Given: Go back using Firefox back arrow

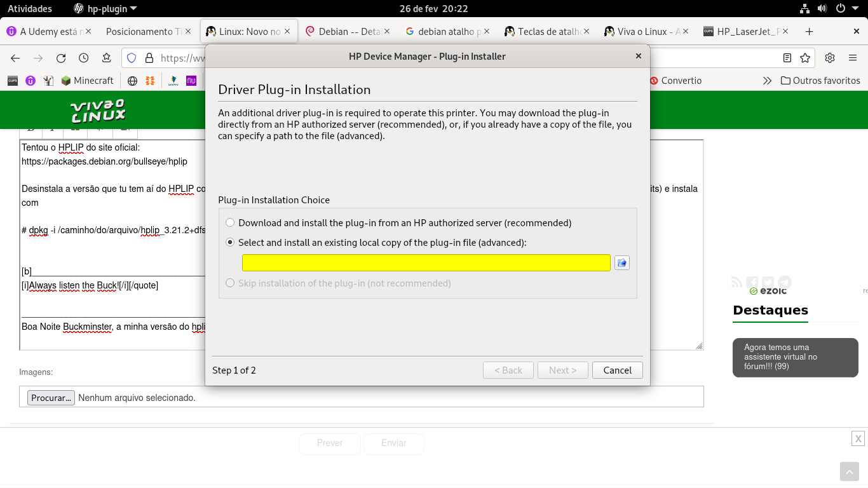Looking at the screenshot, I should pyautogui.click(x=15, y=58).
